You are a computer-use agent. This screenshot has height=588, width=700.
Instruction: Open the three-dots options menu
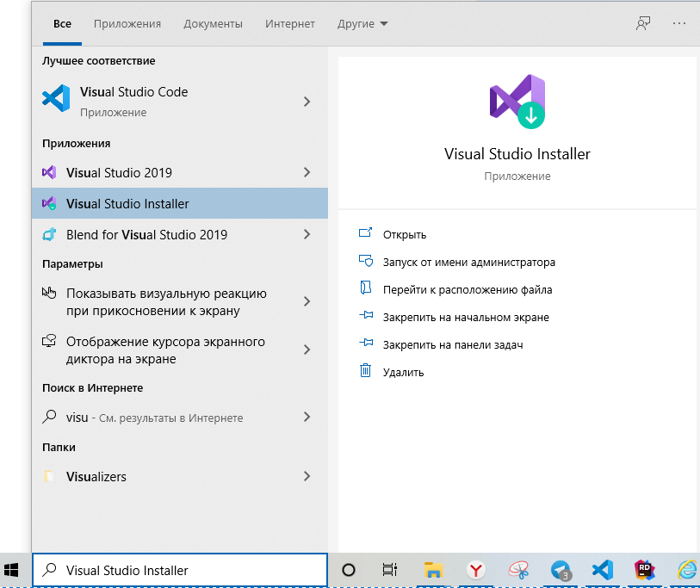point(679,23)
